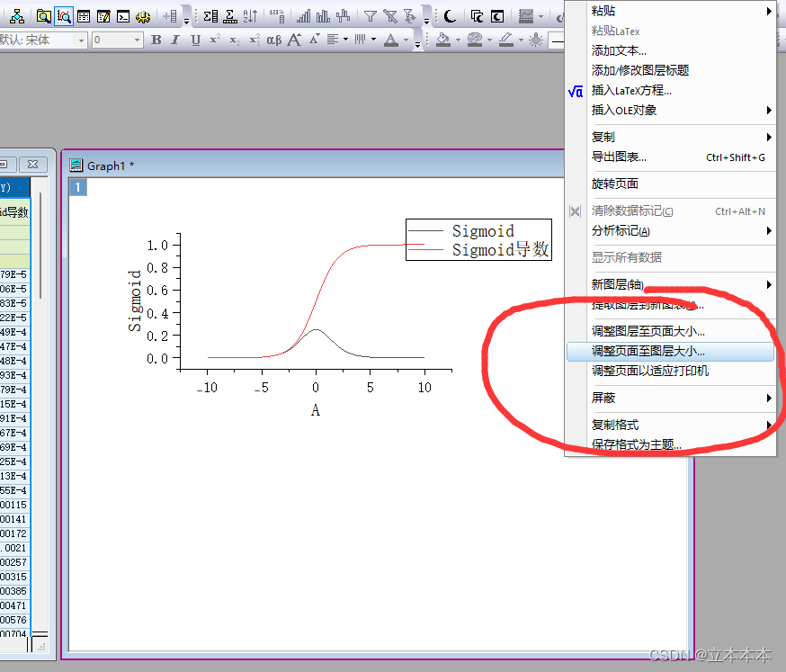
Task: Click the network hierarchy toolbar icon
Action: 17,16
